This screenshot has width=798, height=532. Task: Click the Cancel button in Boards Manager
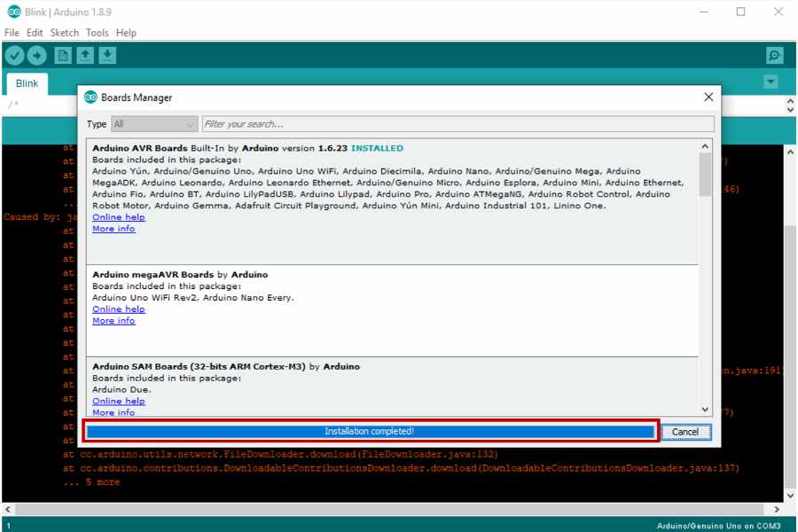[x=685, y=432]
